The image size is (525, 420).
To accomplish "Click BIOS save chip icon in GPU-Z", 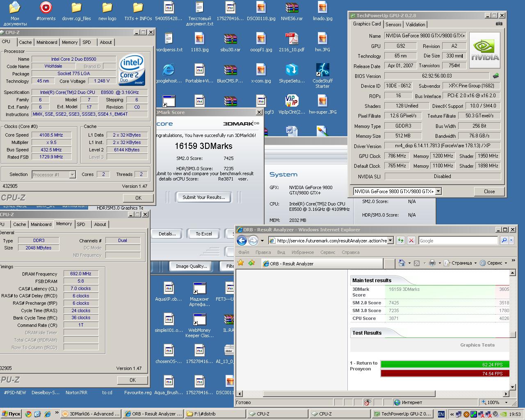I will click(x=496, y=76).
